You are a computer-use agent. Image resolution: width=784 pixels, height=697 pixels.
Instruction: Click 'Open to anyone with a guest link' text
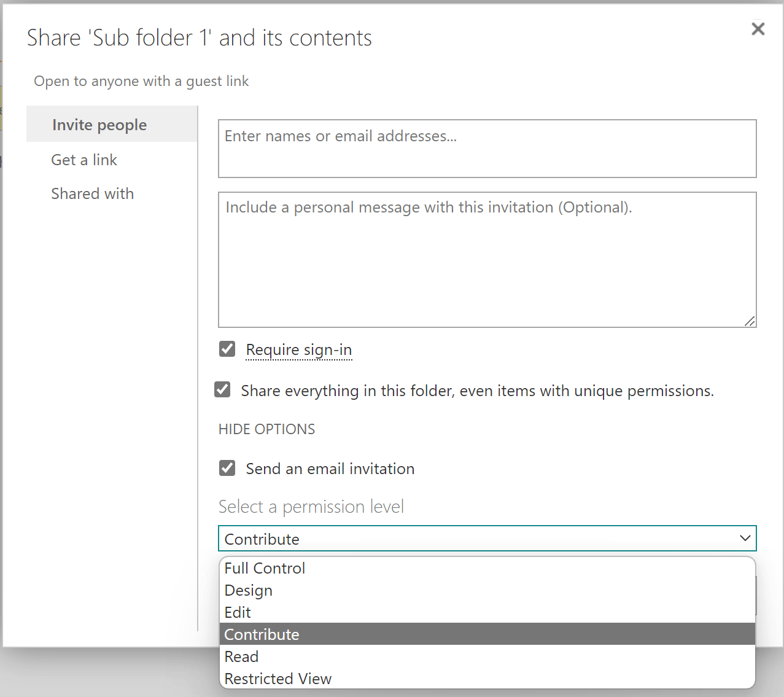pos(141,81)
